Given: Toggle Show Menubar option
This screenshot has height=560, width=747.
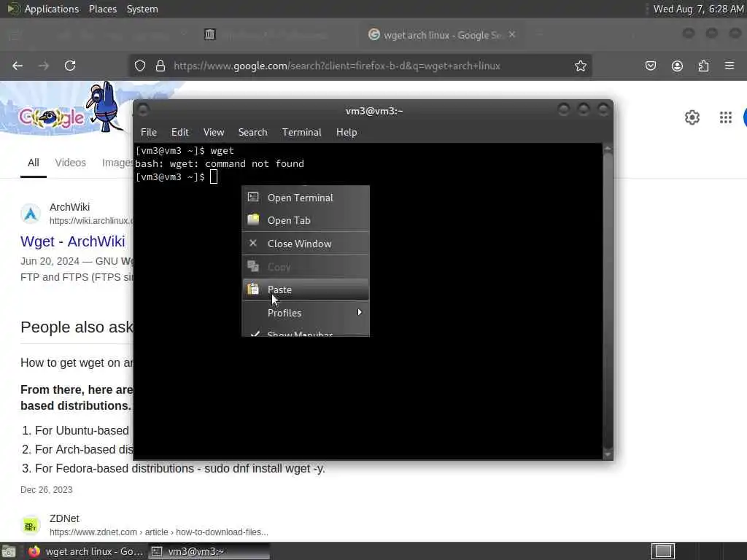Looking at the screenshot, I should coord(306,332).
